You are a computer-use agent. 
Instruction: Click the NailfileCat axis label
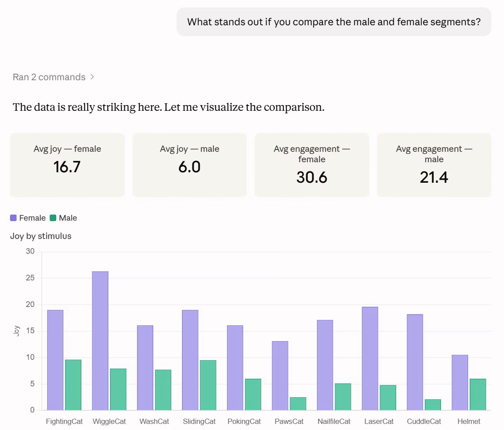(334, 421)
